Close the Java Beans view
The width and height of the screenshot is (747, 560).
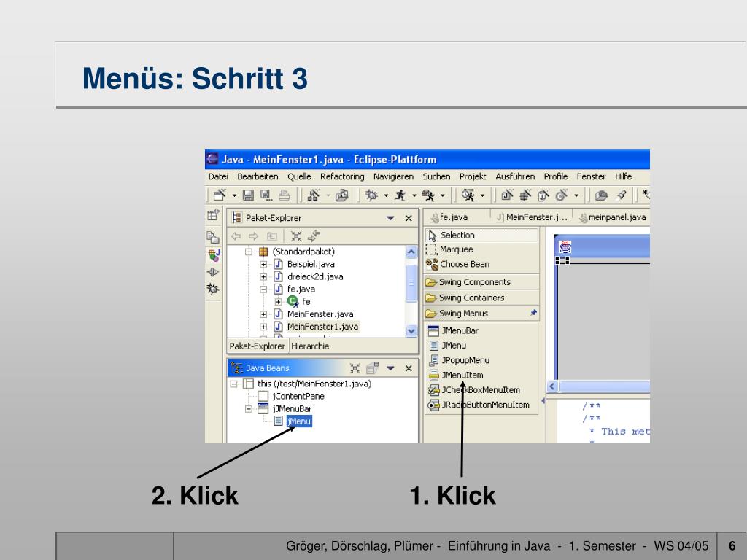point(409,368)
